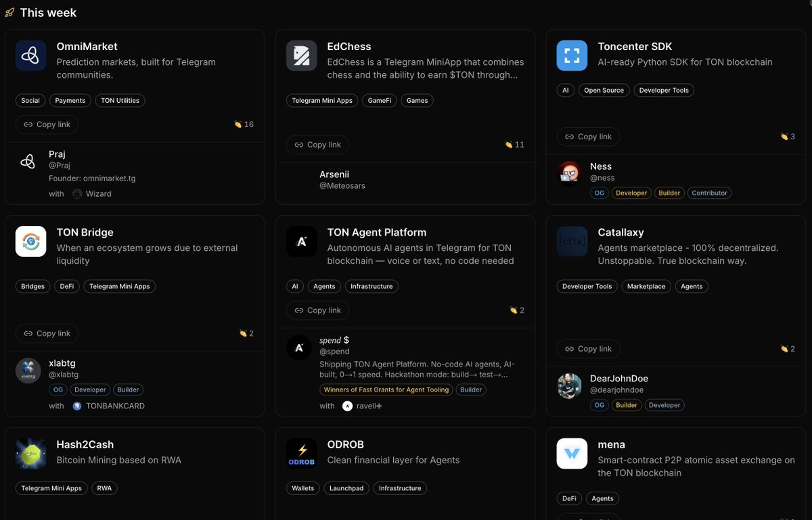Clap for TON Bridge project

[x=246, y=333]
